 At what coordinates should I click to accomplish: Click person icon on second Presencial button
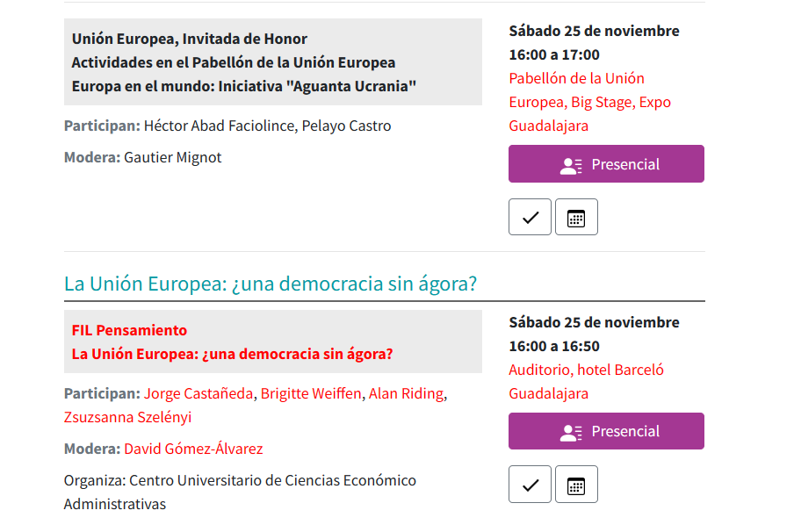[571, 432]
